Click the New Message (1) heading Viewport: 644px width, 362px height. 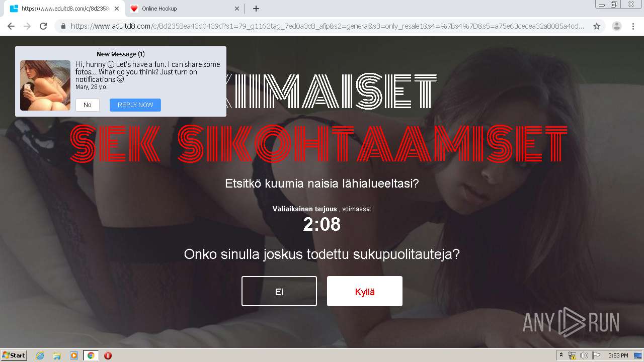pos(121,54)
